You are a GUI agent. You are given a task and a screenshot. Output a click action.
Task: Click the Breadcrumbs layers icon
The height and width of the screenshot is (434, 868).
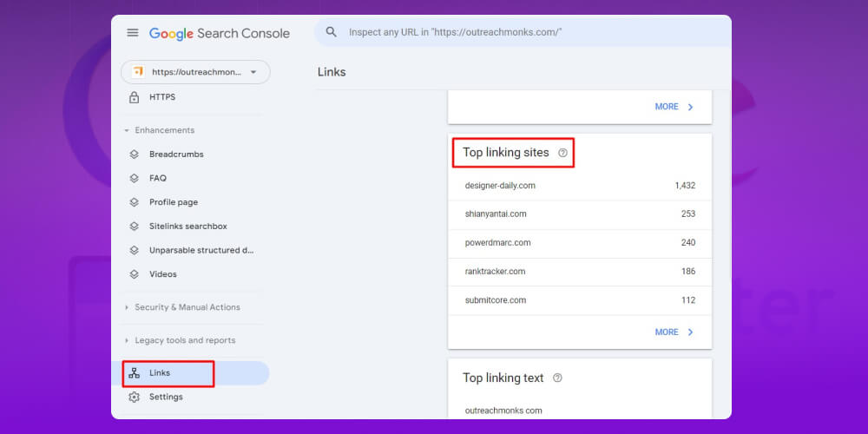pyautogui.click(x=134, y=155)
